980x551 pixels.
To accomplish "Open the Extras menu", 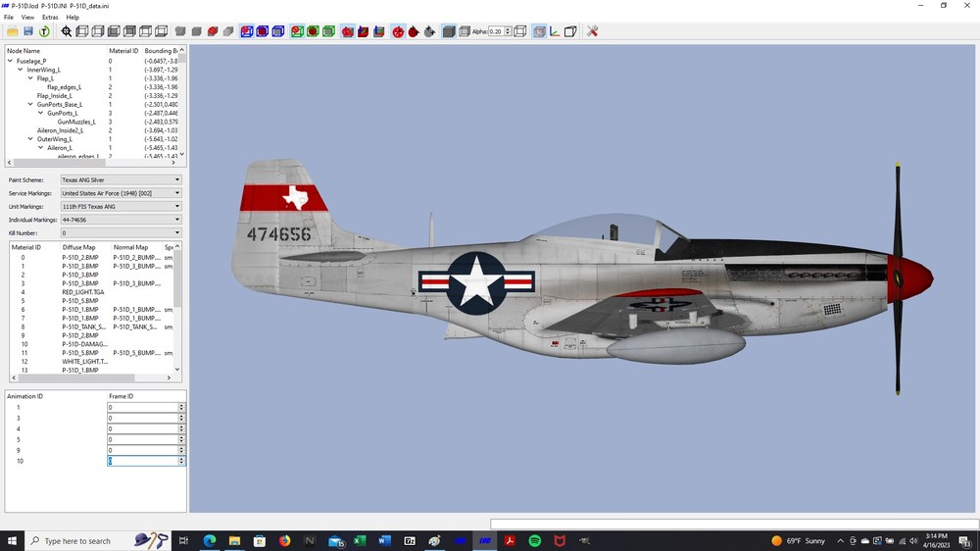I will (x=50, y=18).
